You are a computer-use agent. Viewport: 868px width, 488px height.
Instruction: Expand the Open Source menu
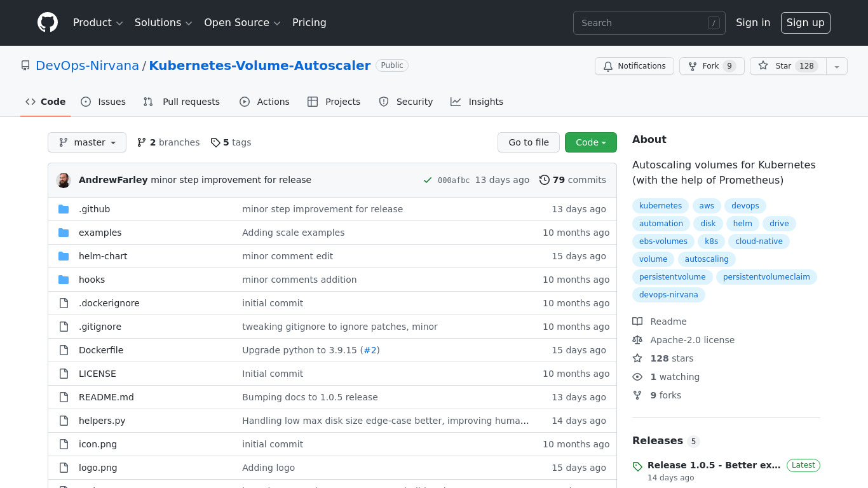pyautogui.click(x=242, y=23)
